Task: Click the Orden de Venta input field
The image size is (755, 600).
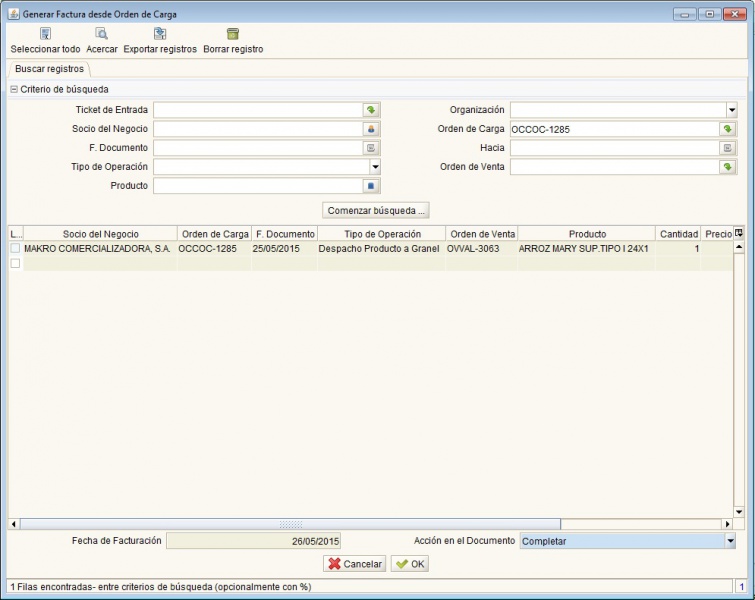Action: click(x=615, y=167)
